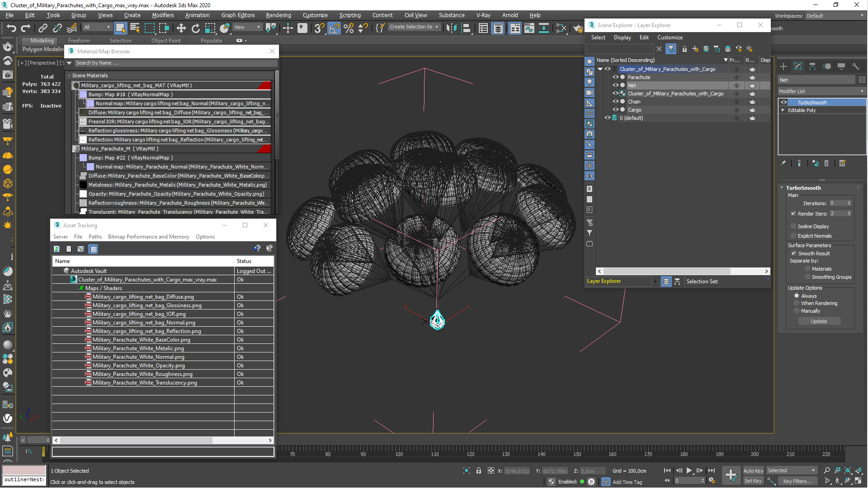Screen dimensions: 868x488
Task: Activate the Select Object tool
Action: [120, 28]
